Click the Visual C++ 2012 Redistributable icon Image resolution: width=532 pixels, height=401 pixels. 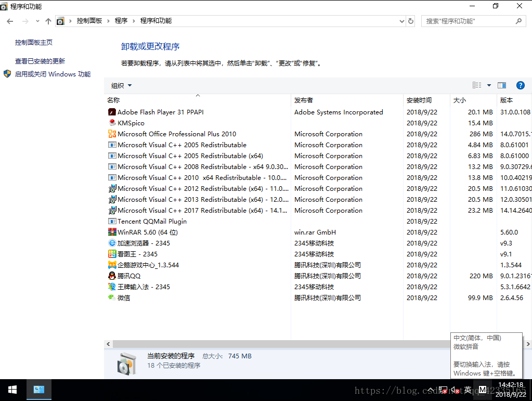click(112, 188)
